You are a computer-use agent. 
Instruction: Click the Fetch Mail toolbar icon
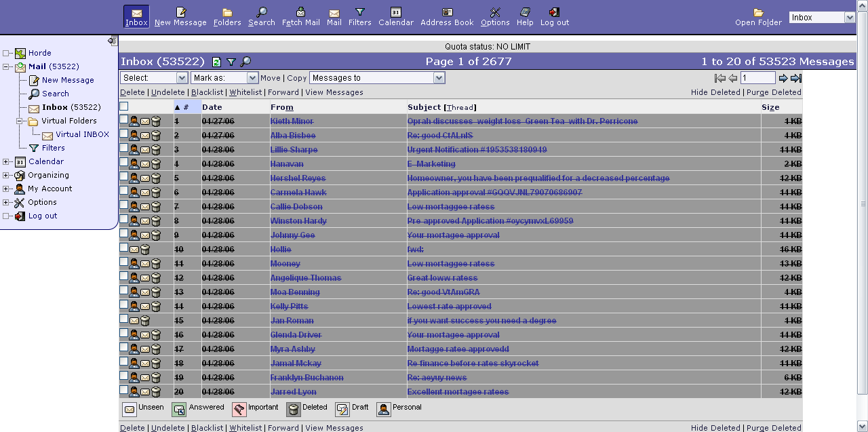300,16
